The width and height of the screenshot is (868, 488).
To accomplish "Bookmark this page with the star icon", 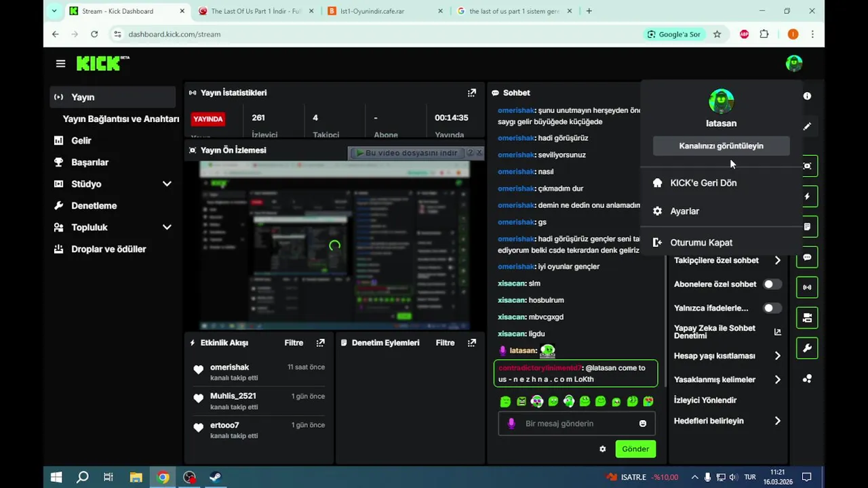I will (x=717, y=34).
